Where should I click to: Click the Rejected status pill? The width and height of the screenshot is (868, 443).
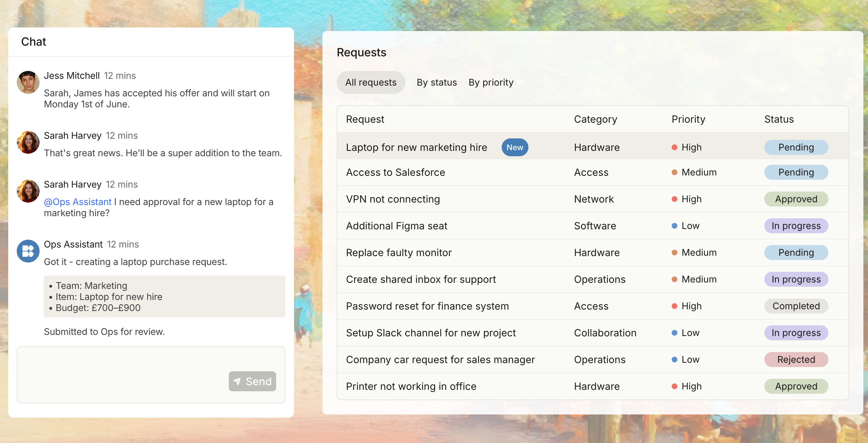[796, 360]
